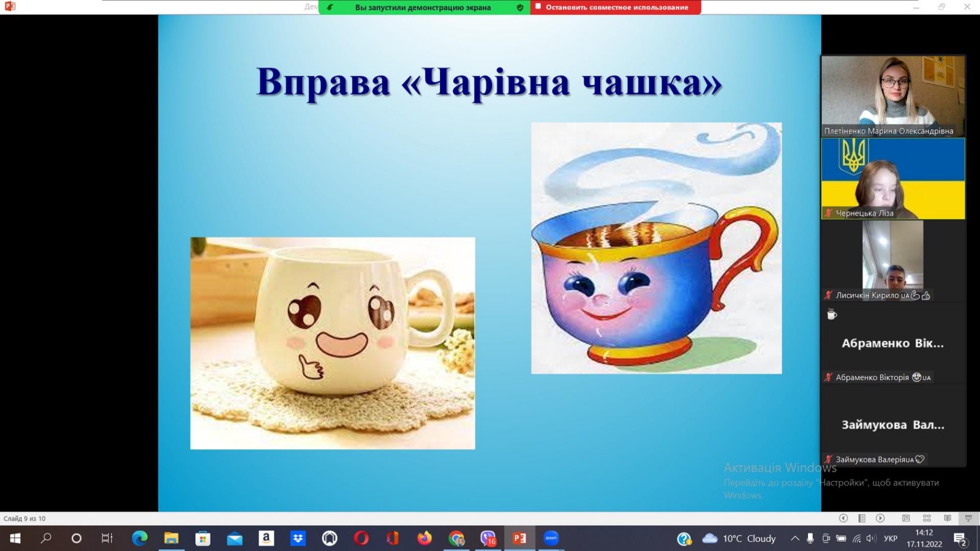Select Плетіненко Марина Олександрівна video tile
The width and height of the screenshot is (980, 551).
(893, 96)
